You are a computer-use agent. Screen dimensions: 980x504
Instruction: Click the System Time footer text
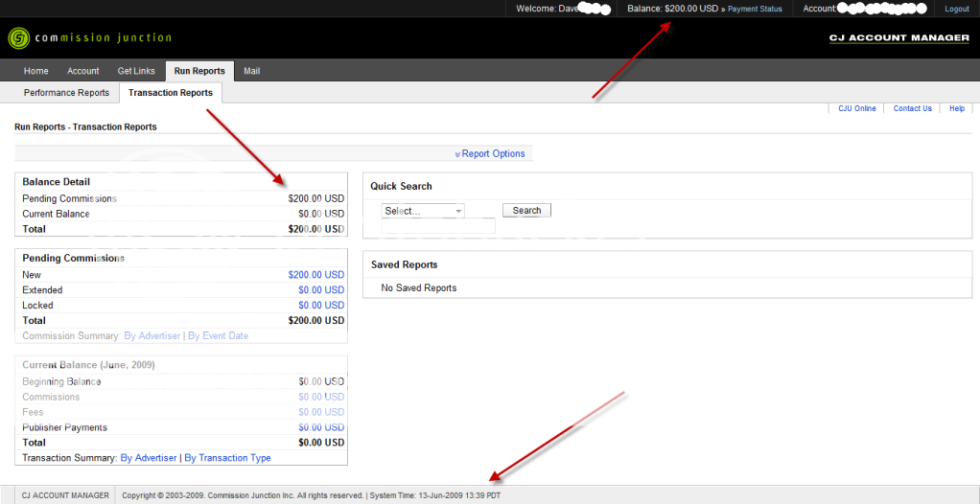435,495
